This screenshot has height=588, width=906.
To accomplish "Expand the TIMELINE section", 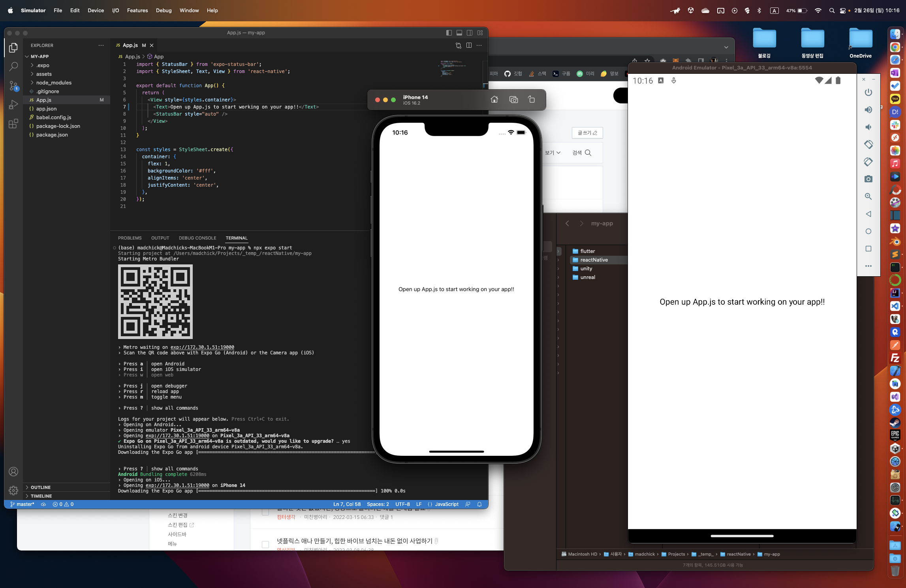I will click(41, 496).
